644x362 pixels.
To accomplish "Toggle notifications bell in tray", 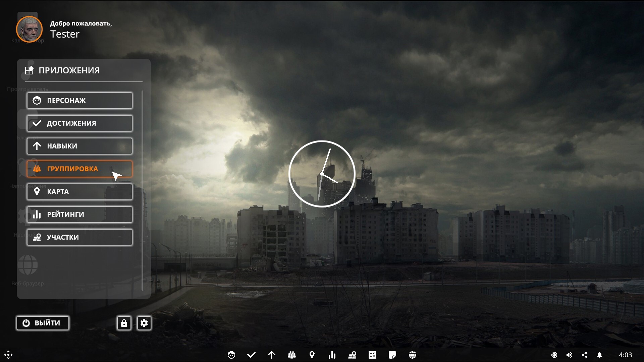I will point(599,355).
